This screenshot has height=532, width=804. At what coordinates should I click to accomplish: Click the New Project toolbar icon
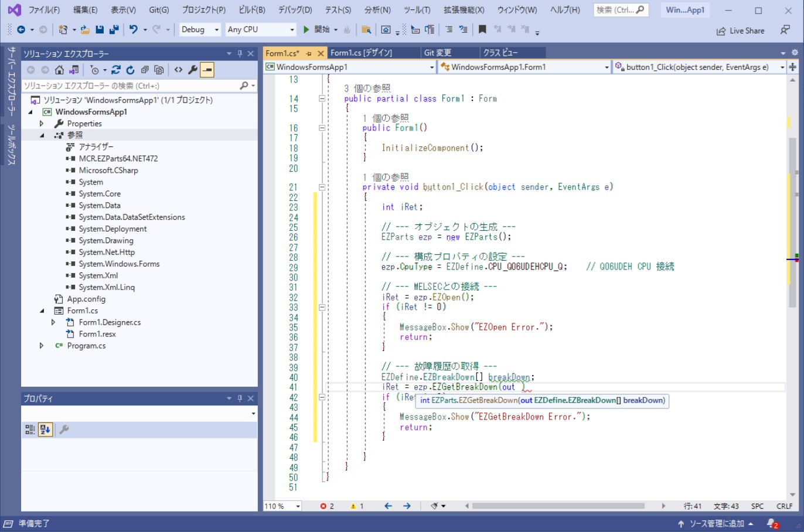[63, 29]
